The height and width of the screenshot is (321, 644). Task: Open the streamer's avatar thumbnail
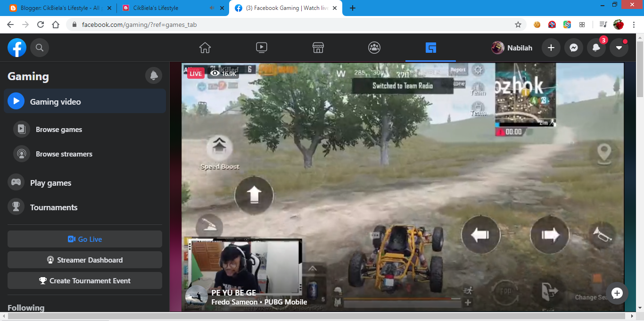coord(197,297)
